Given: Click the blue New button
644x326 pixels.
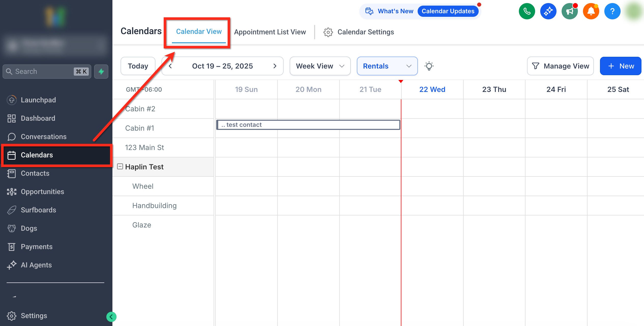Looking at the screenshot, I should [x=620, y=66].
